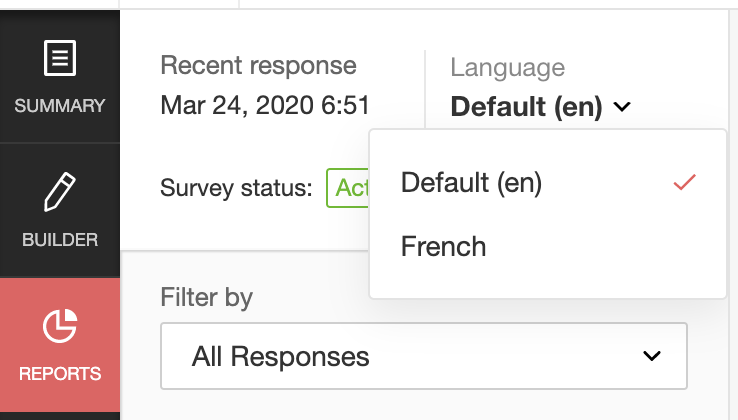Collapse the language chevron arrow
Viewport: 738px width, 420px height.
622,106
